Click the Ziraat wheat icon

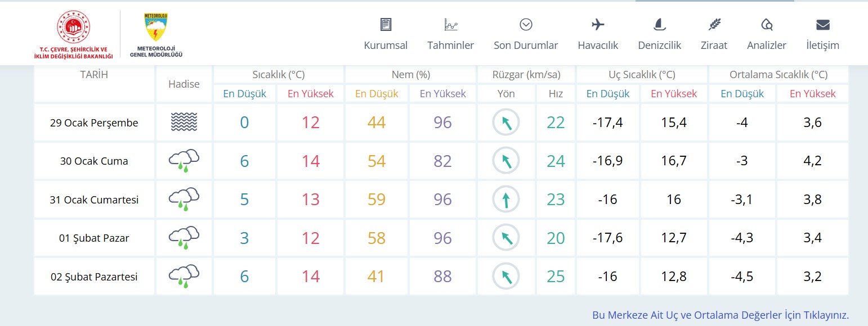coord(714,24)
